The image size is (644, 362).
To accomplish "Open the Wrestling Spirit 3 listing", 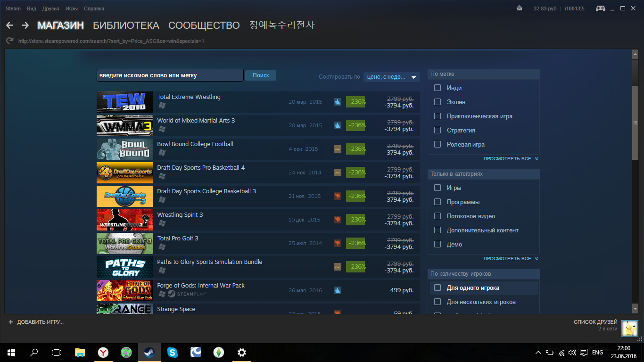I will (x=180, y=215).
